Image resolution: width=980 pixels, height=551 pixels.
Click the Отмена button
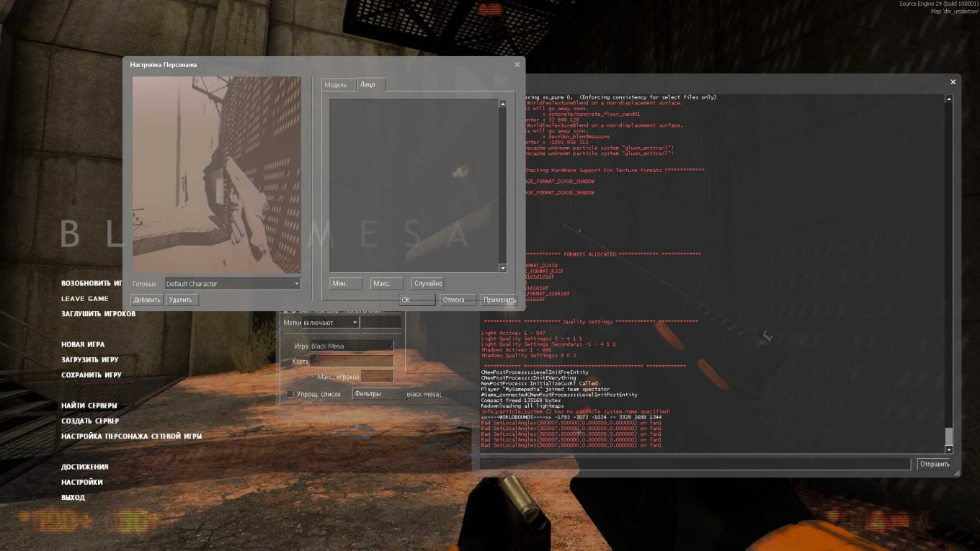(x=458, y=300)
